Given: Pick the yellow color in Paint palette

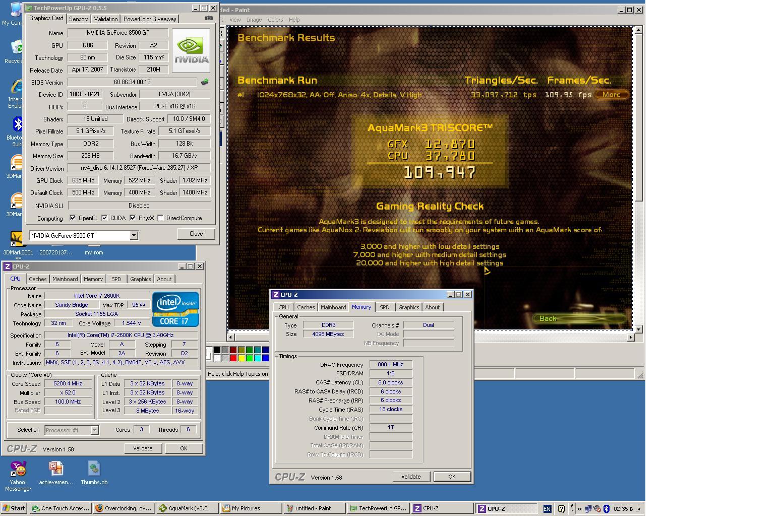Looking at the screenshot, I should [x=241, y=358].
